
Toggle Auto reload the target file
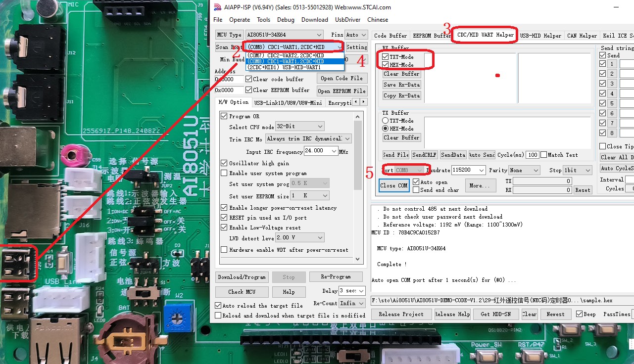[218, 306]
